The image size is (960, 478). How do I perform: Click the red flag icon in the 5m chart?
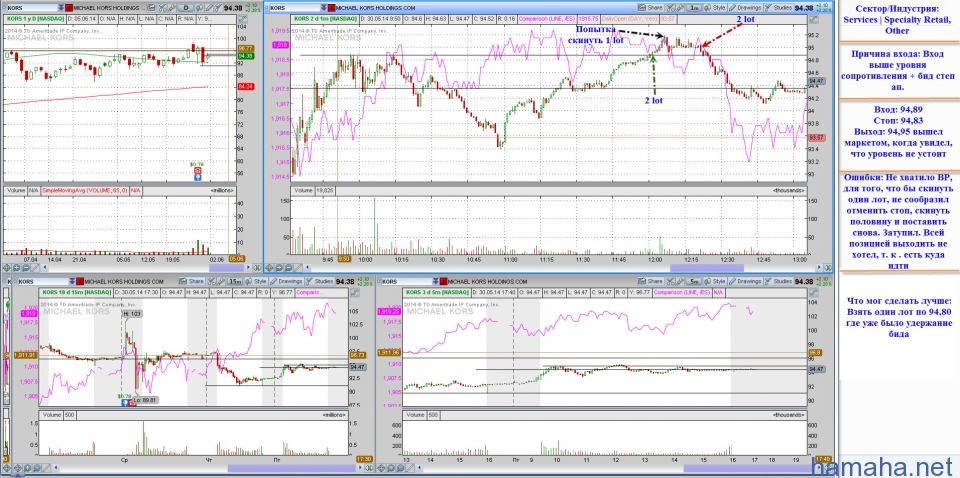tap(444, 281)
